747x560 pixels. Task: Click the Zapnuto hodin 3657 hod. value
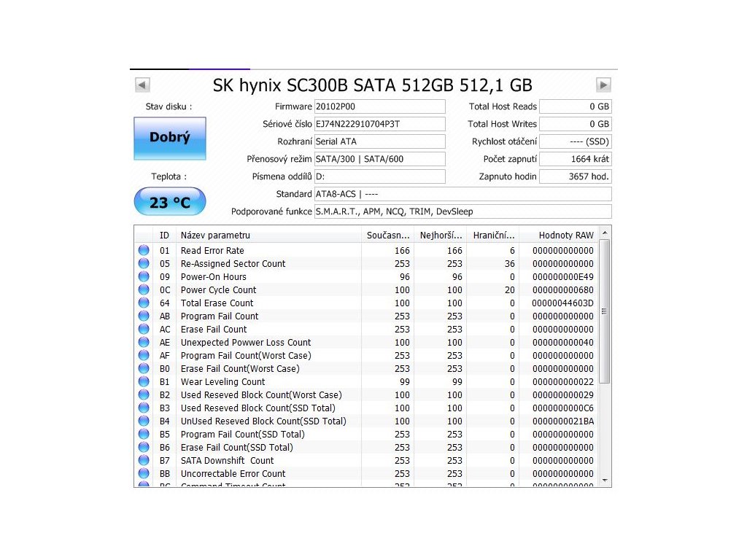pos(576,176)
